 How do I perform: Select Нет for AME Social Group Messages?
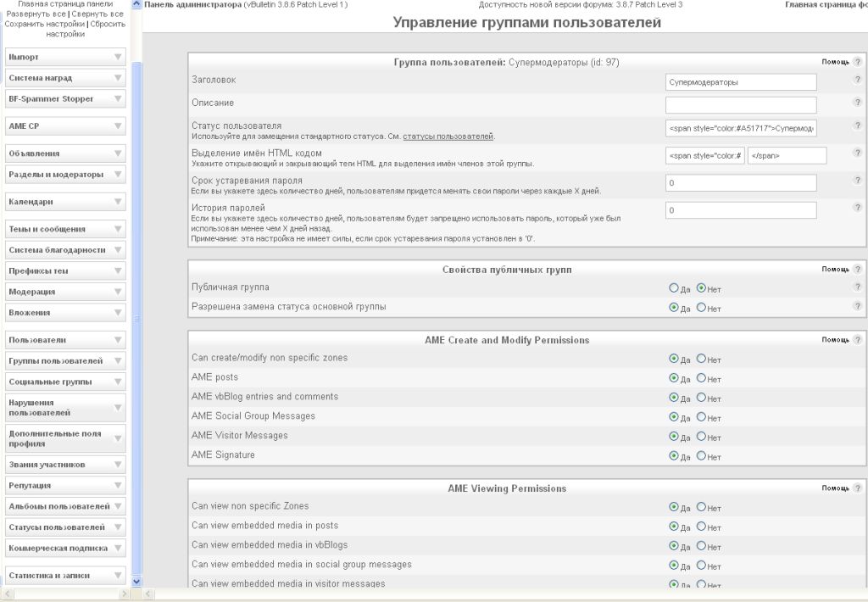[x=701, y=416]
